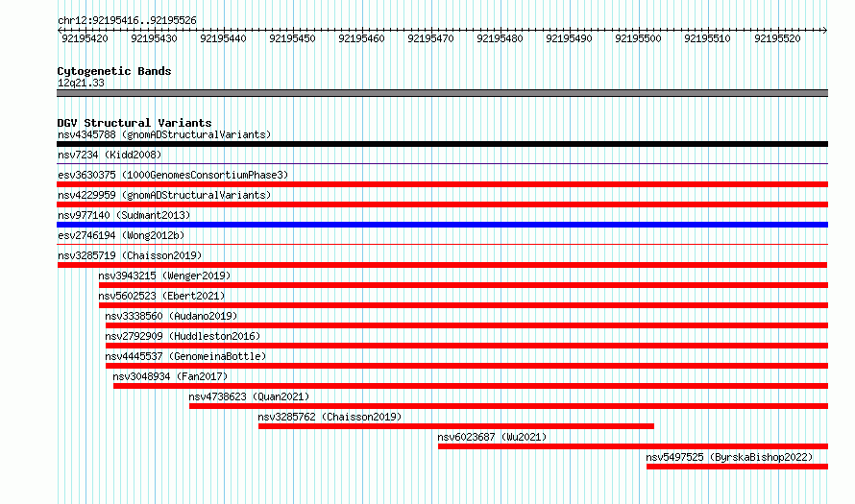Click the red bar under nsv3285719
Screen dimensions: 855x504
pos(442,265)
